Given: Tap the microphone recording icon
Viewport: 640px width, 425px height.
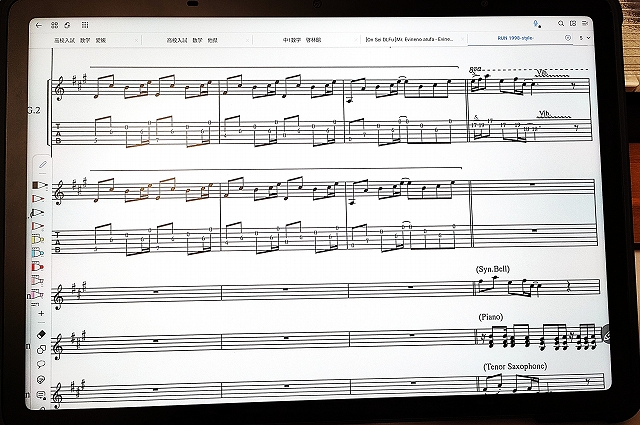Looking at the screenshot, I should pyautogui.click(x=537, y=24).
